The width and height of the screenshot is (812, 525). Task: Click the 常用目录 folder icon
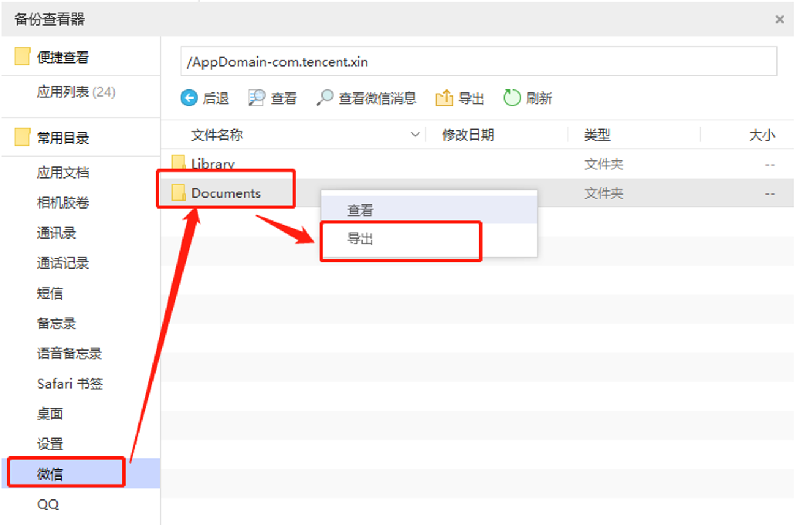click(23, 137)
